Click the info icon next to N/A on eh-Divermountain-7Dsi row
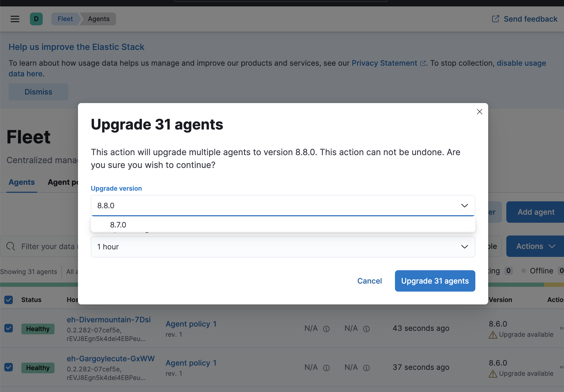 tap(326, 329)
